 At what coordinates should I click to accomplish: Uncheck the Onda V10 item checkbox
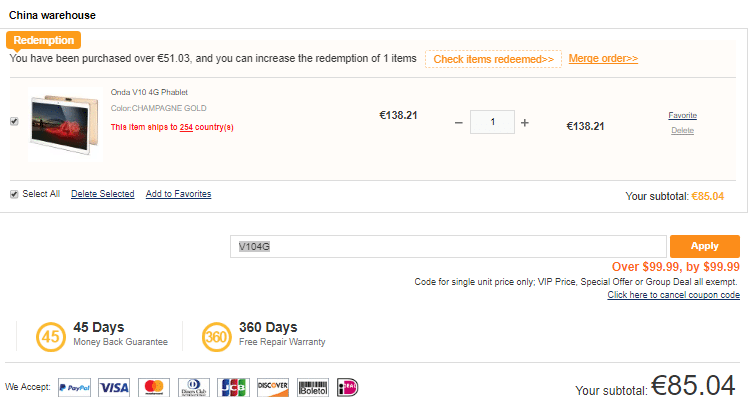(x=14, y=122)
